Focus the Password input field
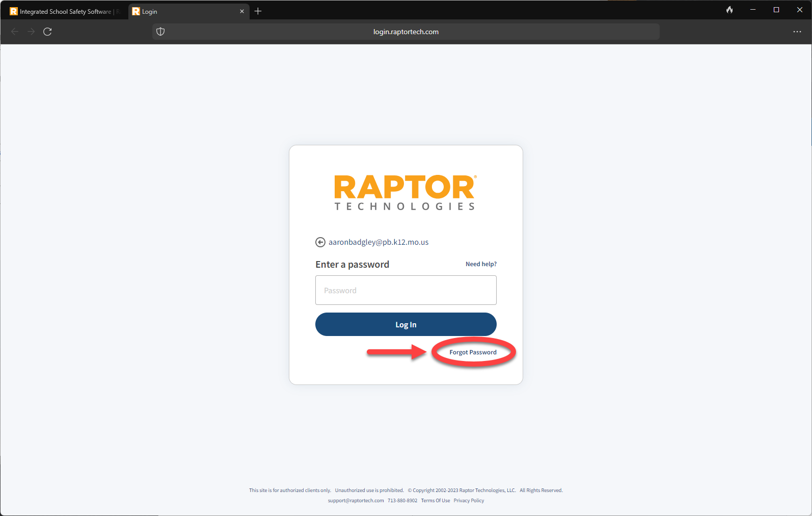 point(406,290)
